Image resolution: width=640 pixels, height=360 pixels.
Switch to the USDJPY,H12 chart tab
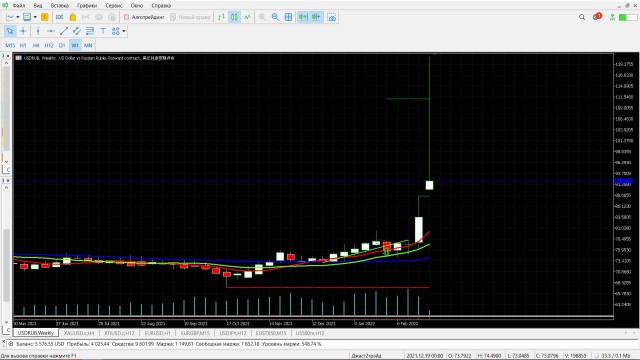coord(233,333)
